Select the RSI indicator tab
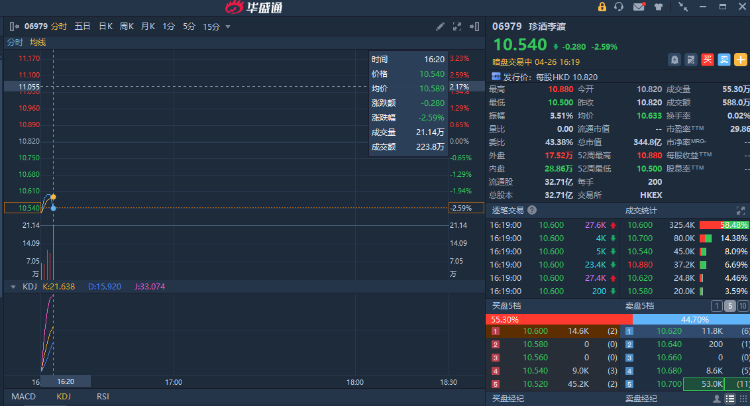This screenshot has width=750, height=406. coord(103,396)
